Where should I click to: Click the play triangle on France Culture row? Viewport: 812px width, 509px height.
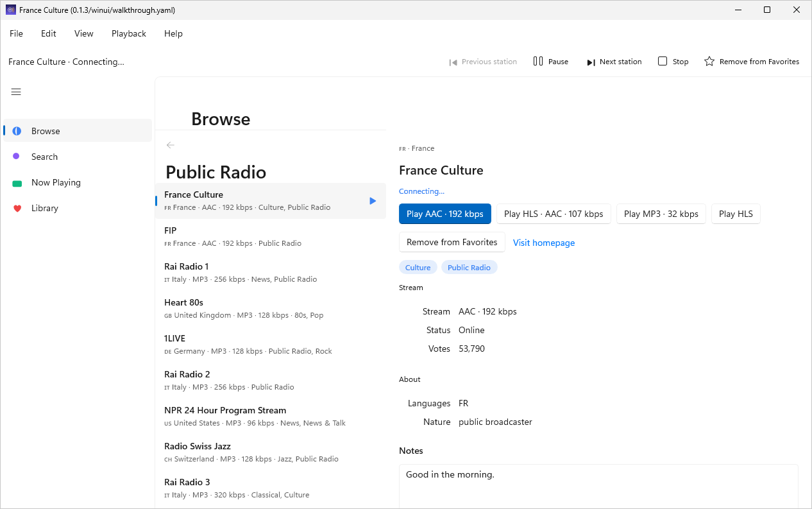point(373,201)
